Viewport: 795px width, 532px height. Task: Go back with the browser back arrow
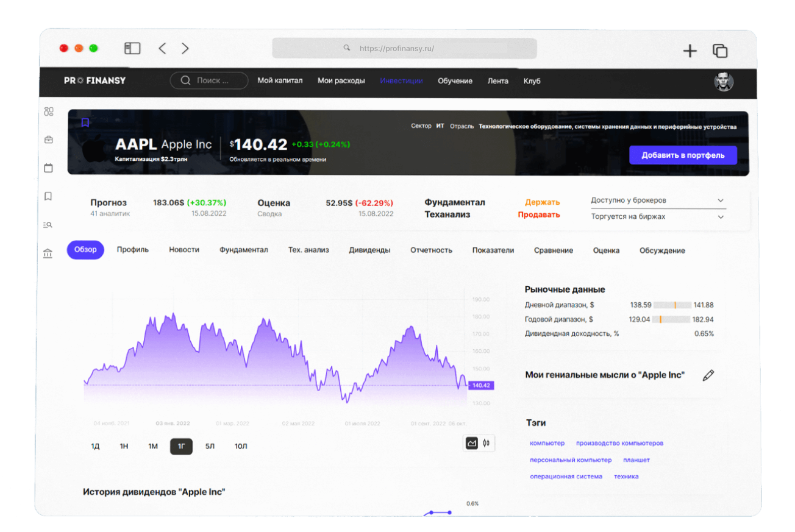pyautogui.click(x=162, y=48)
